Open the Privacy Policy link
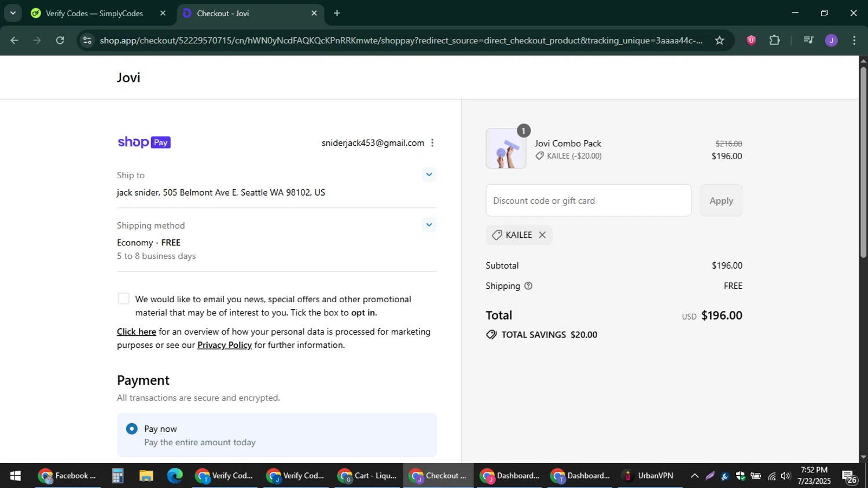The height and width of the screenshot is (488, 868). (x=225, y=345)
